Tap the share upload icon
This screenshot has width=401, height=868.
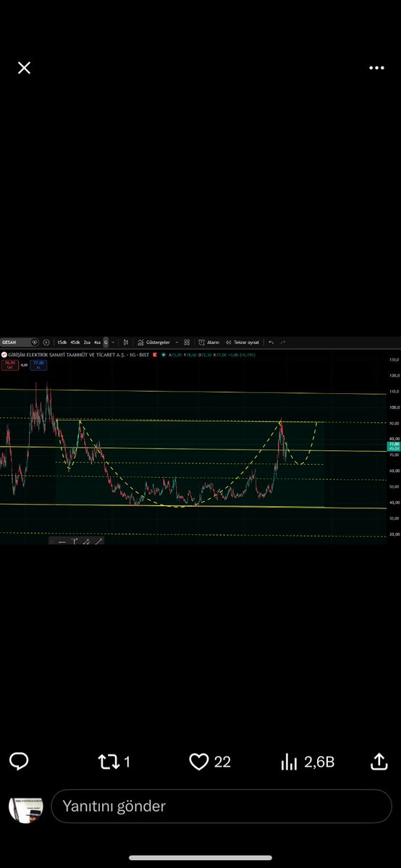pyautogui.click(x=379, y=762)
